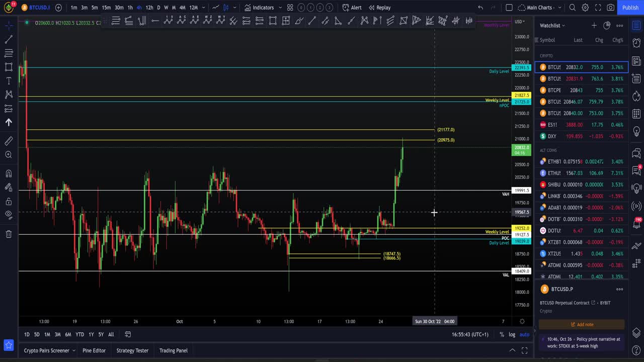Undo the last chart action
This screenshot has width=644, height=362.
click(x=480, y=8)
